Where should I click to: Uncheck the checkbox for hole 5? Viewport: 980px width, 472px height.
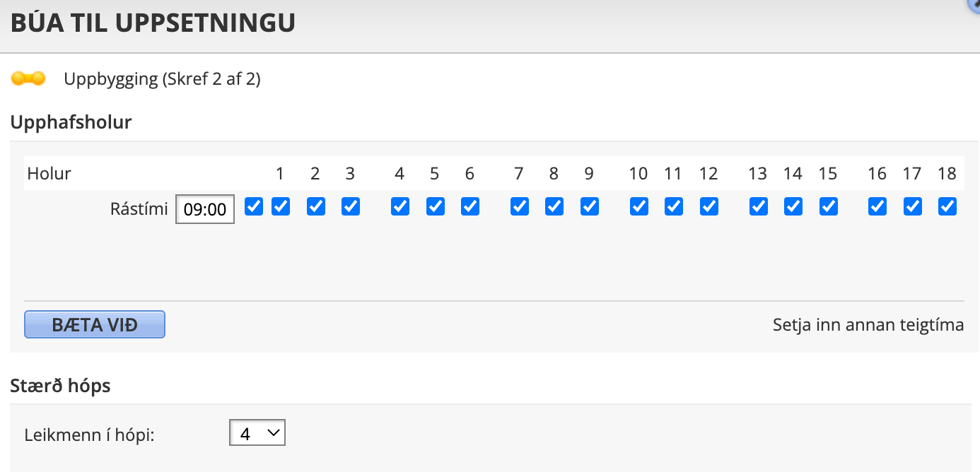tap(436, 206)
